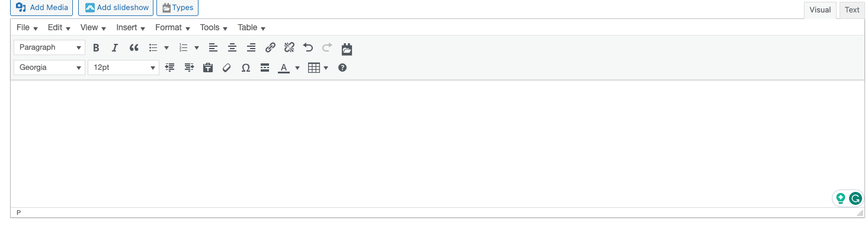The height and width of the screenshot is (228, 868).
Task: Open the Georgia font family dropdown
Action: (50, 68)
